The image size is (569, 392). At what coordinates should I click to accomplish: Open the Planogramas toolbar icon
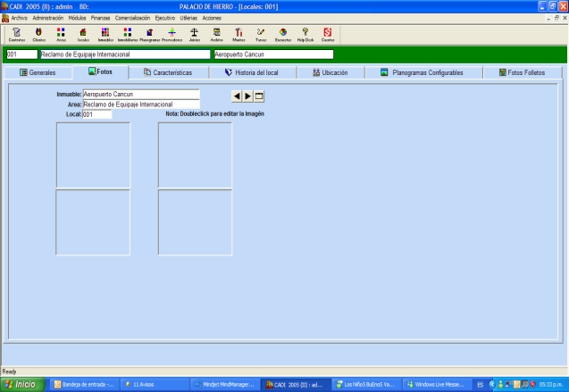pyautogui.click(x=149, y=34)
